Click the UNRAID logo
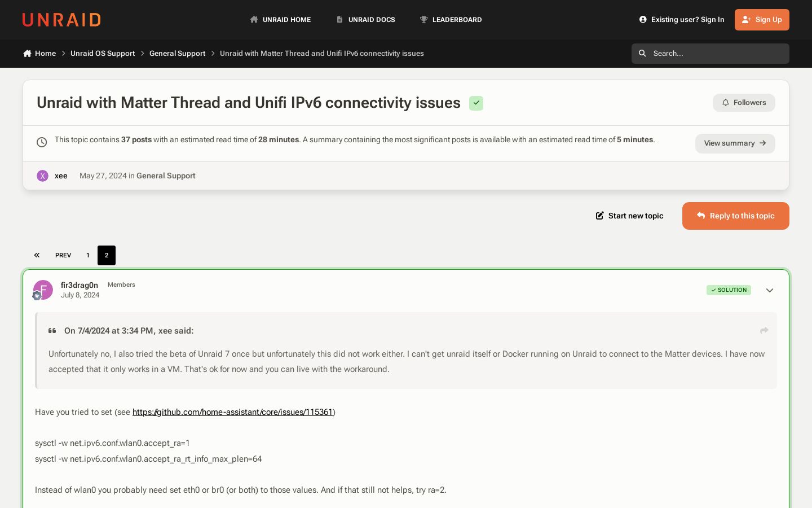Viewport: 812px width, 508px height. (x=61, y=20)
